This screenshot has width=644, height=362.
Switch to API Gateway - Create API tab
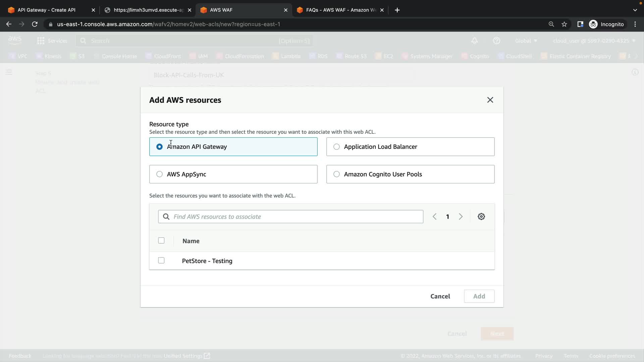47,10
